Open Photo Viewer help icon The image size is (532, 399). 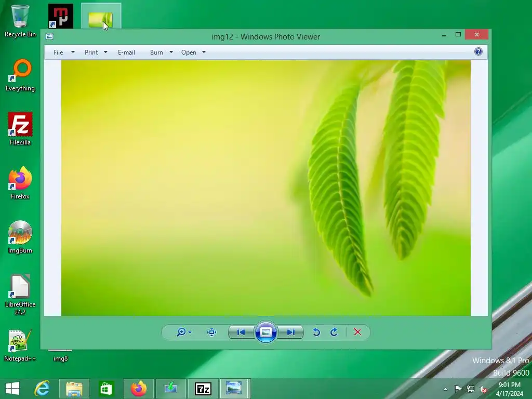[x=478, y=51]
